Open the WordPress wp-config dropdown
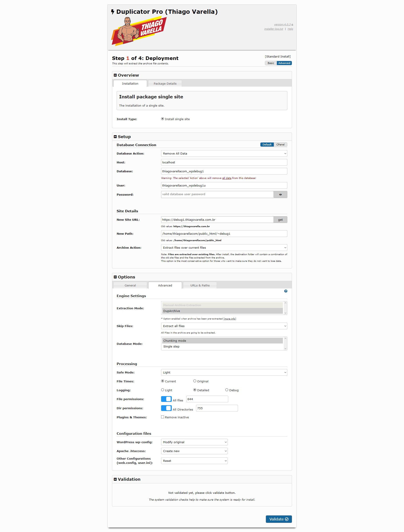The width and height of the screenshot is (404, 532). [194, 442]
